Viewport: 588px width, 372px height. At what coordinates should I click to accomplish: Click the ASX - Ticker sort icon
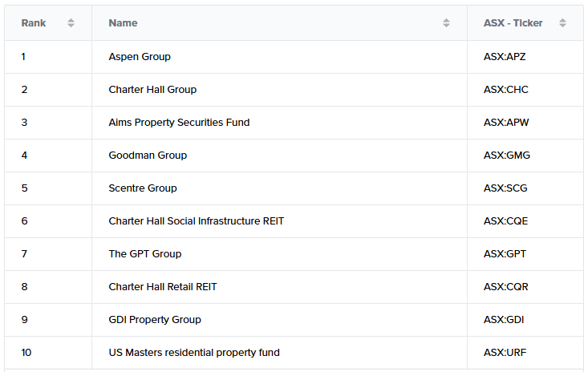[x=562, y=23]
